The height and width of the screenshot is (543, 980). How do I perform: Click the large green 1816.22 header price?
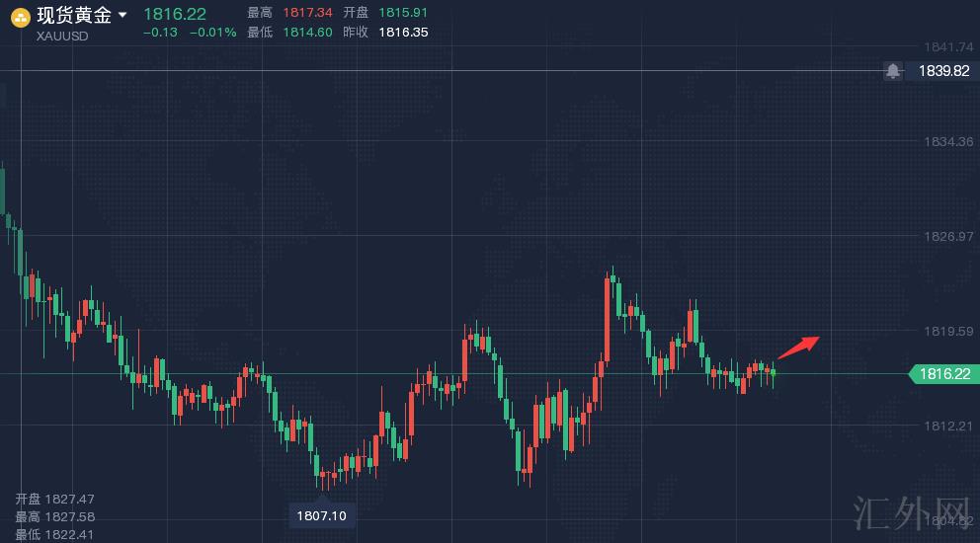(175, 14)
